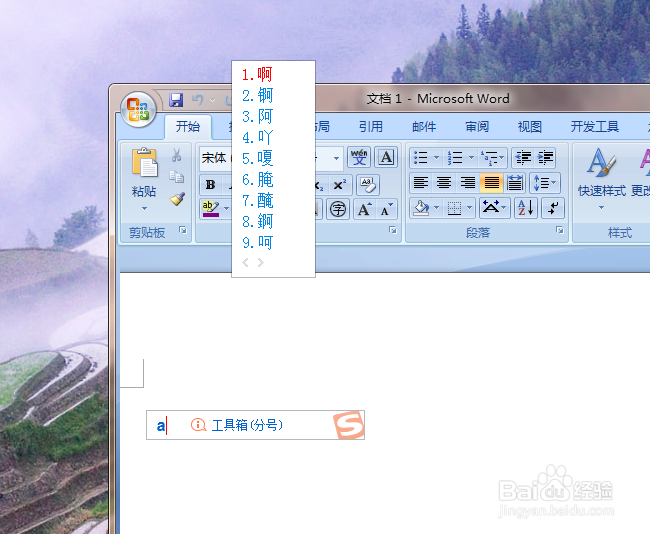The width and height of the screenshot is (650, 534).
Task: Open the highlight color dropdown arrow
Action: coord(226,209)
